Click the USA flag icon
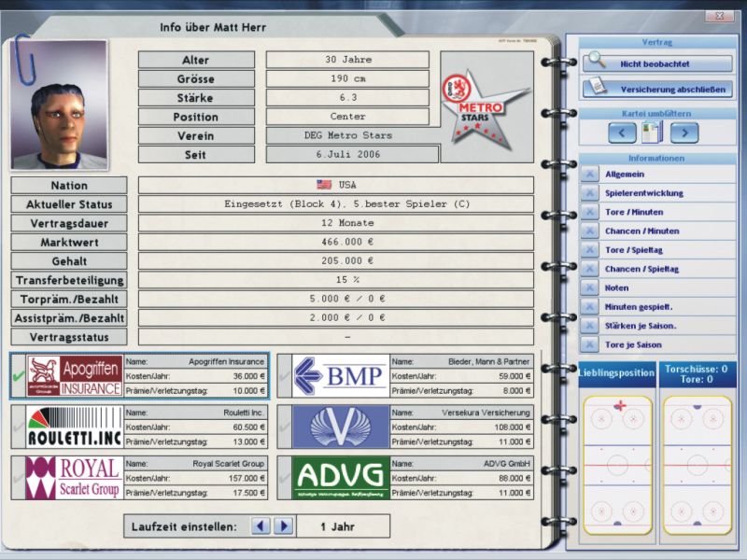The width and height of the screenshot is (747, 560). (x=324, y=185)
